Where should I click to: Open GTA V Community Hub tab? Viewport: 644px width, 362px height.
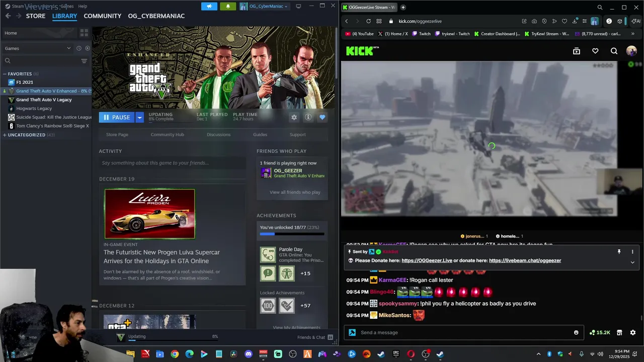click(x=167, y=134)
